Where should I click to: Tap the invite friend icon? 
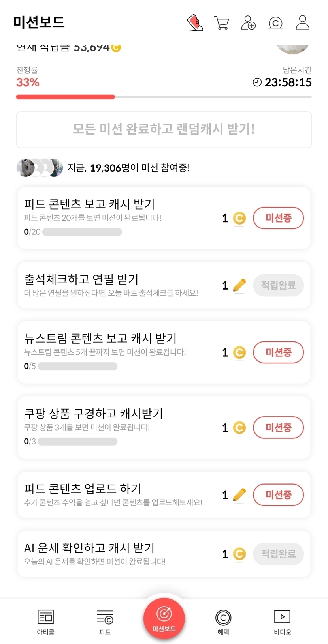(248, 23)
